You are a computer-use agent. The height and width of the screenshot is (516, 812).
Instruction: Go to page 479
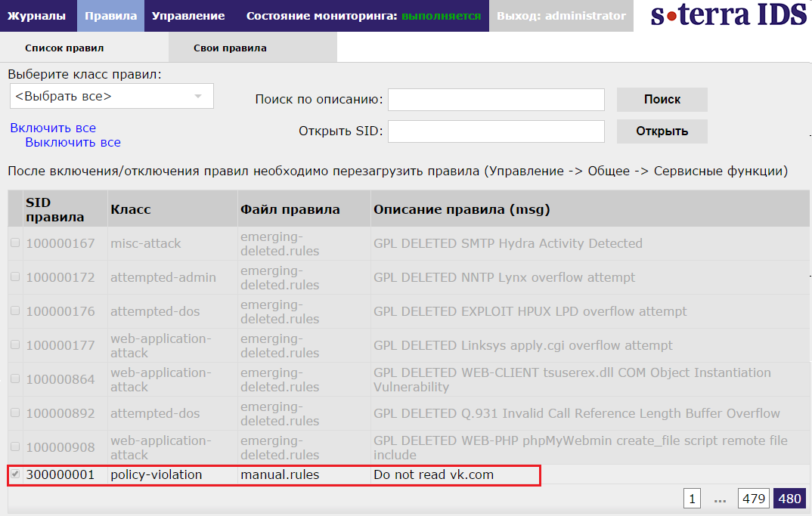pos(754,499)
